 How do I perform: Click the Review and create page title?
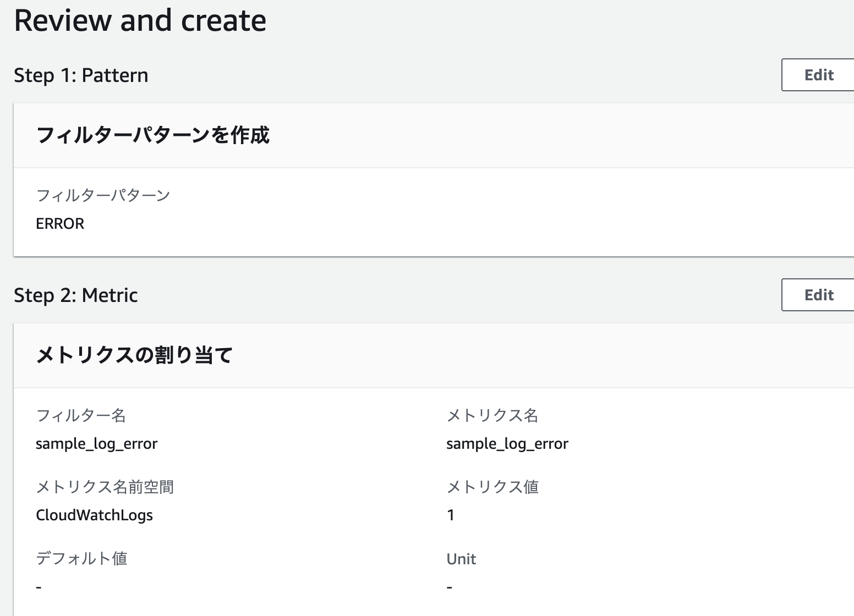coord(140,21)
